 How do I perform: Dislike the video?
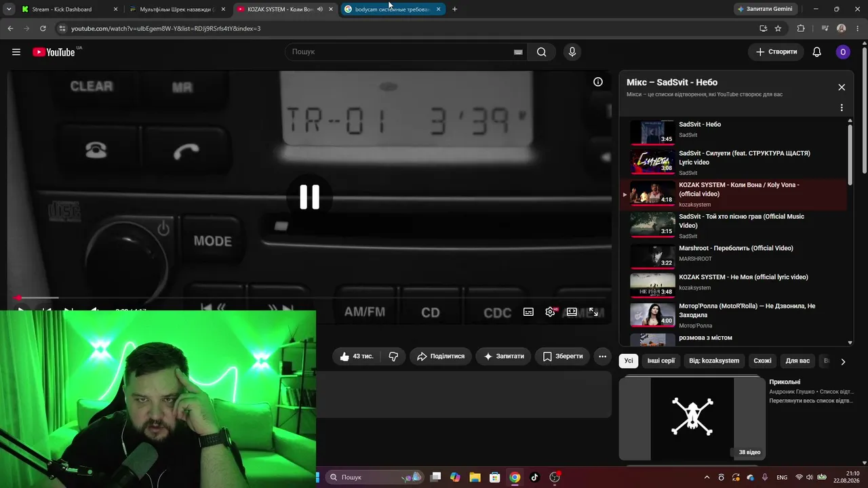tap(393, 357)
